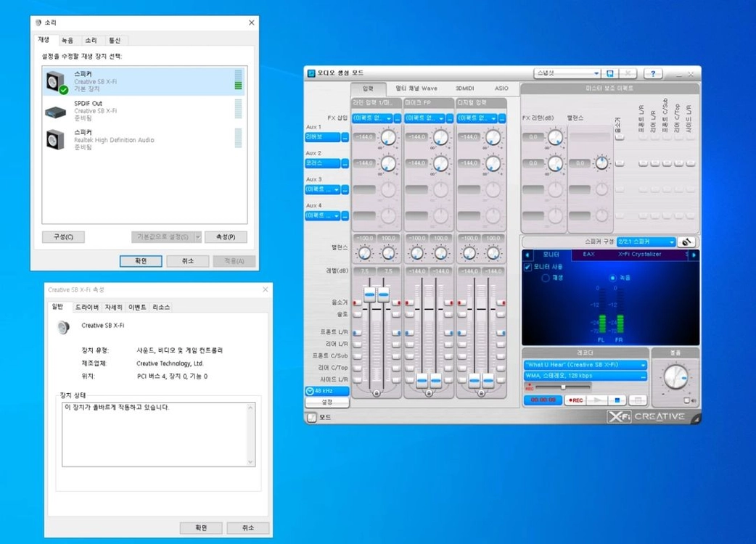Open the 디지털 입력 FX insert effect dropdown
The width and height of the screenshot is (756, 544).
(477, 118)
